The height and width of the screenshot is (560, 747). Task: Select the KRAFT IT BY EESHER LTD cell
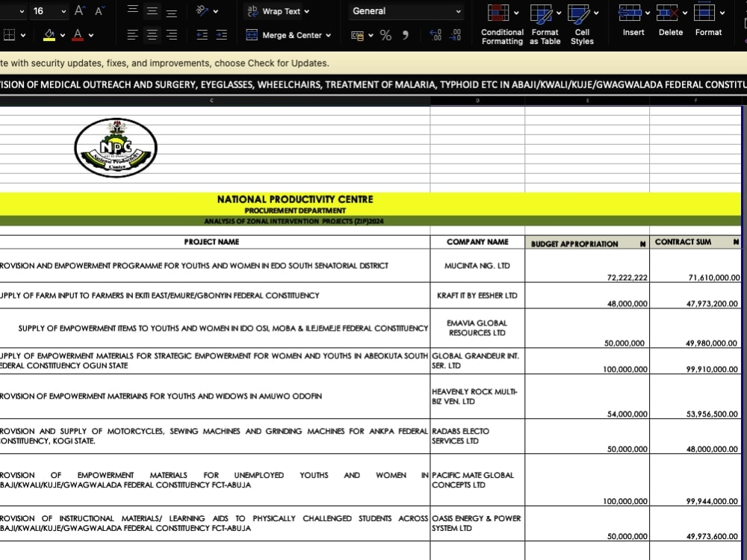coord(477,295)
